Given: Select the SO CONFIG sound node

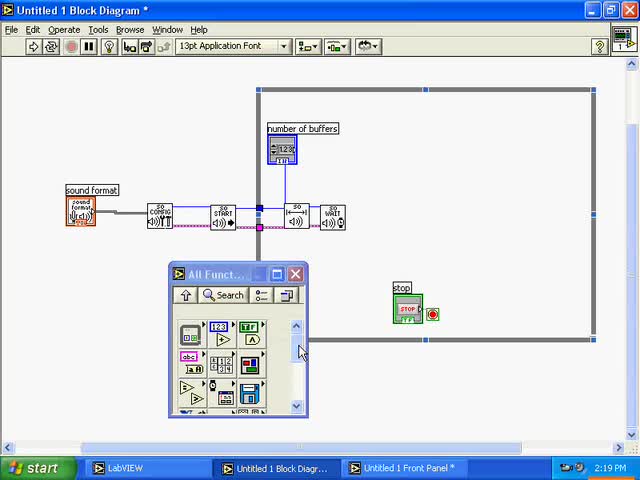Looking at the screenshot, I should click(x=160, y=216).
